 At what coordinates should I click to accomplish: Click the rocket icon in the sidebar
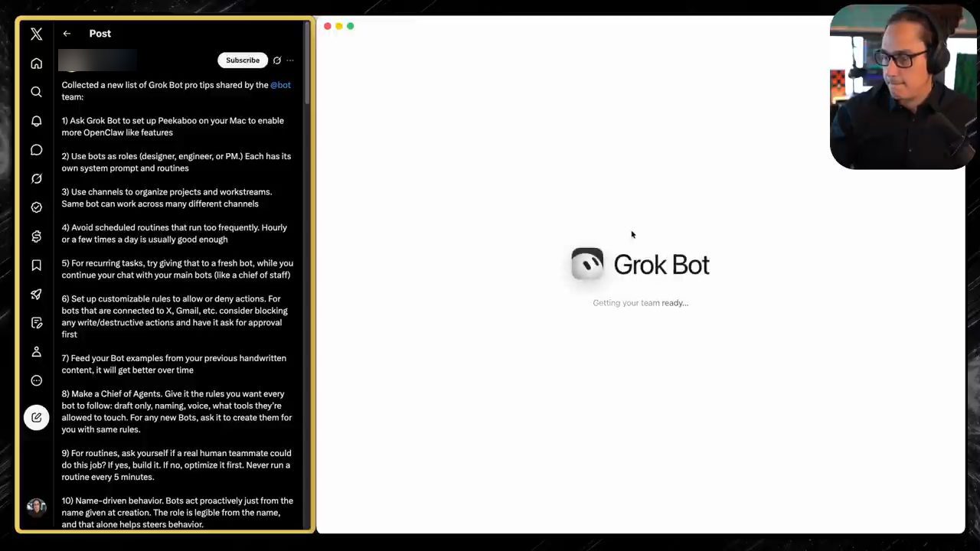[x=36, y=294]
